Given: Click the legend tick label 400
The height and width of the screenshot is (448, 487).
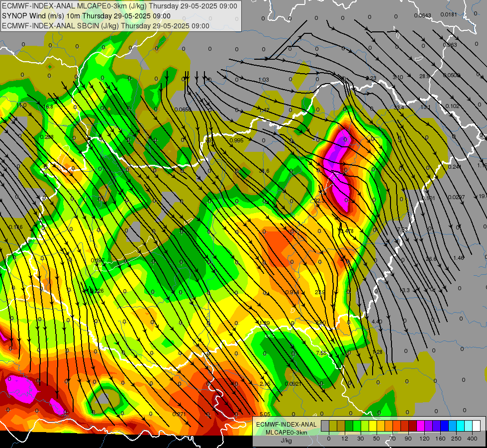Looking at the screenshot, I should coord(472,439).
